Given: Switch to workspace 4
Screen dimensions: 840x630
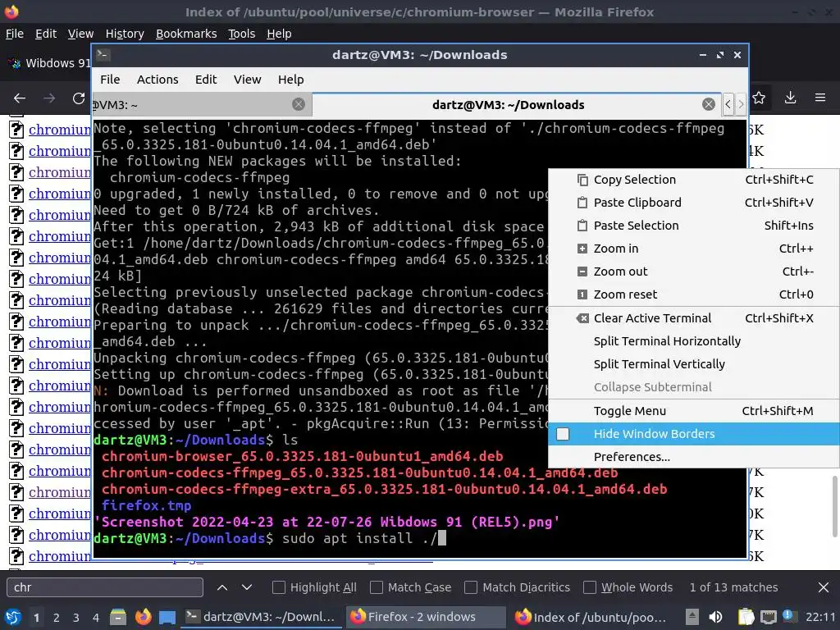Looking at the screenshot, I should point(96,618).
